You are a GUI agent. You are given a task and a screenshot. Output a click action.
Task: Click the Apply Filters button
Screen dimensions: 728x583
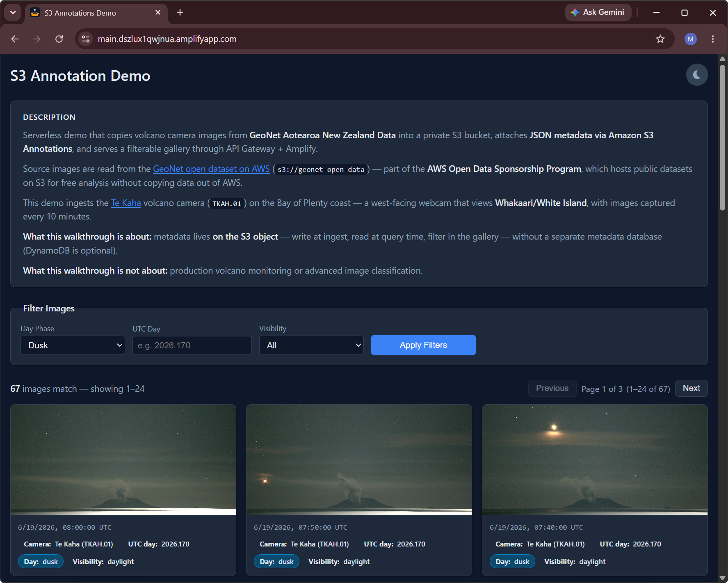(423, 345)
